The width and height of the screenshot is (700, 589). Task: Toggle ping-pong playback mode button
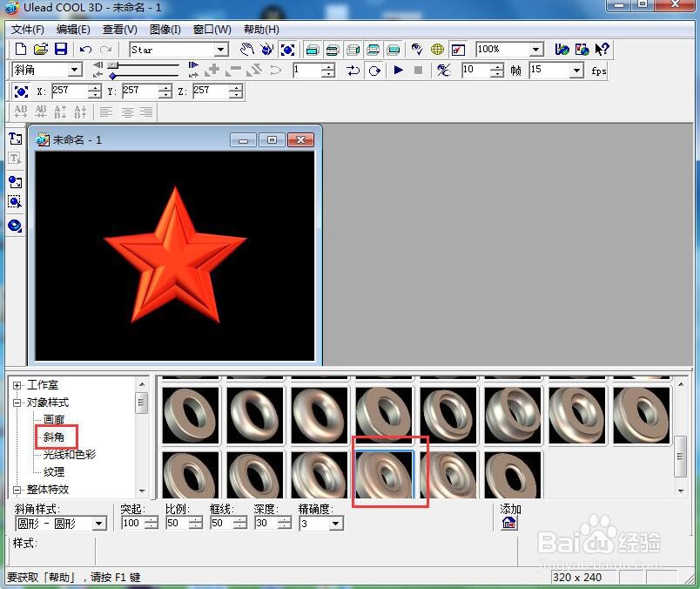click(353, 71)
